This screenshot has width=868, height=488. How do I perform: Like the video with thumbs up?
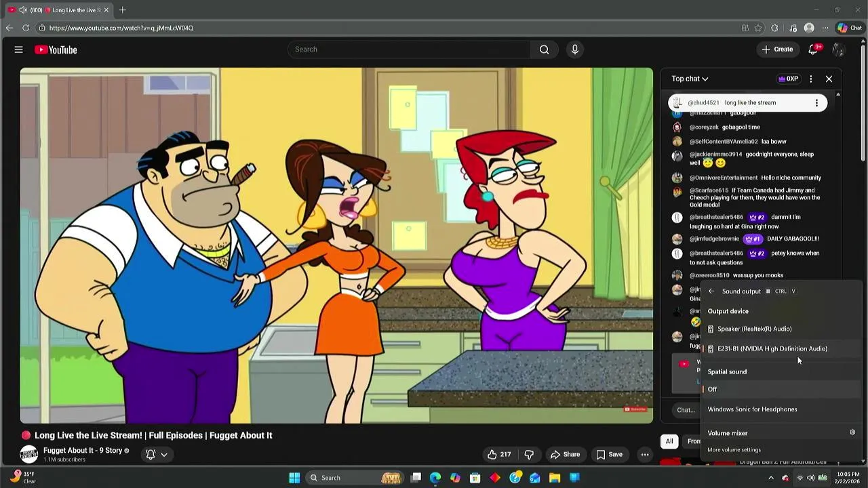(498, 455)
